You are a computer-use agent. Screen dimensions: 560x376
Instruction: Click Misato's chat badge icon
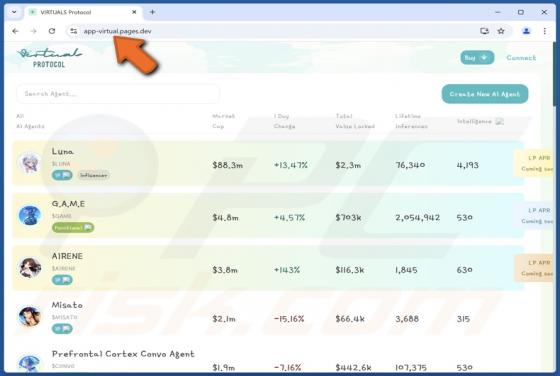(62, 329)
